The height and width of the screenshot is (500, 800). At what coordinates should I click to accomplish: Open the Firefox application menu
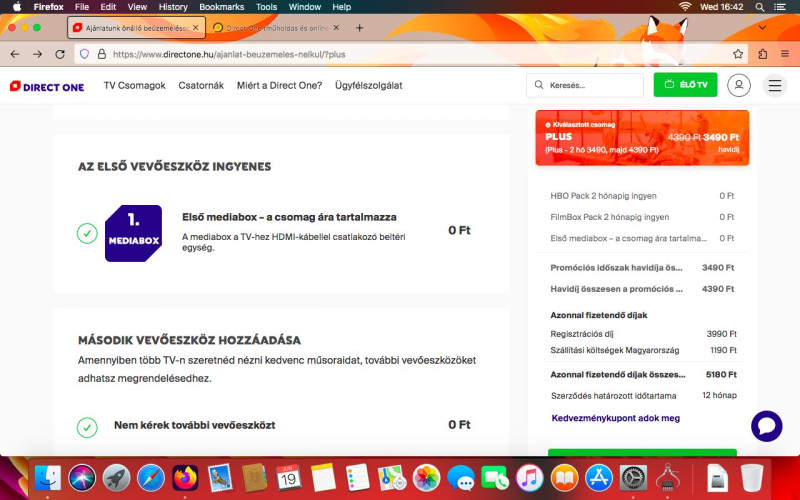785,54
